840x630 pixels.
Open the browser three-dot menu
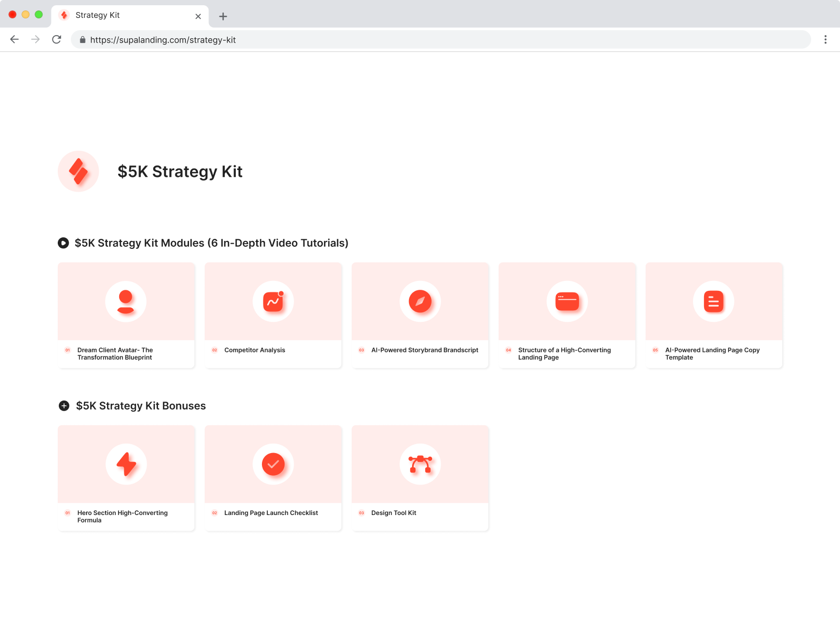click(x=825, y=39)
